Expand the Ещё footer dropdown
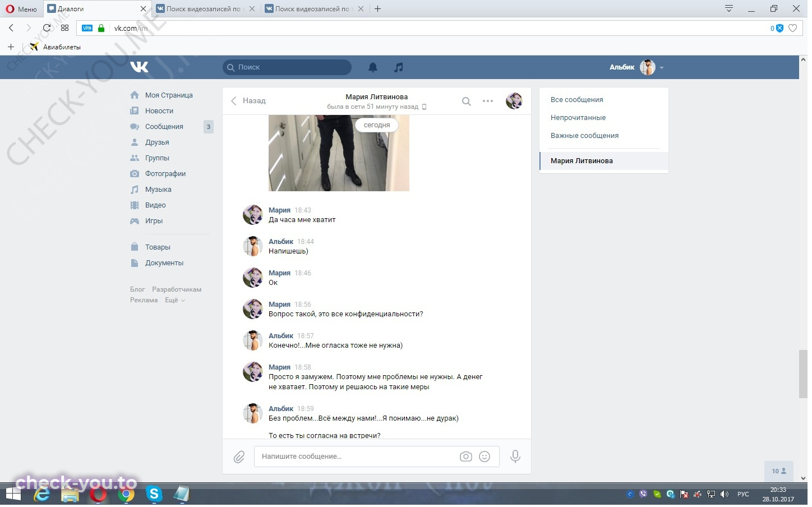This screenshot has height=507, width=812. click(175, 300)
